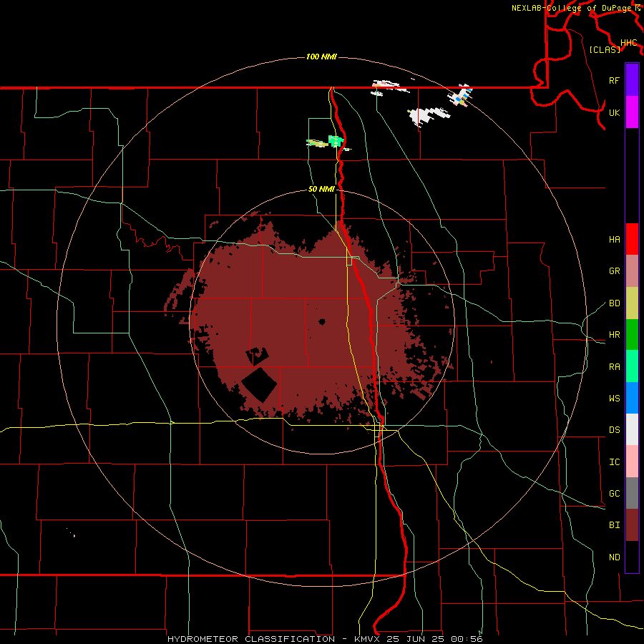Image resolution: width=644 pixels, height=644 pixels.
Task: Click the DS legend label
Action: pos(614,430)
